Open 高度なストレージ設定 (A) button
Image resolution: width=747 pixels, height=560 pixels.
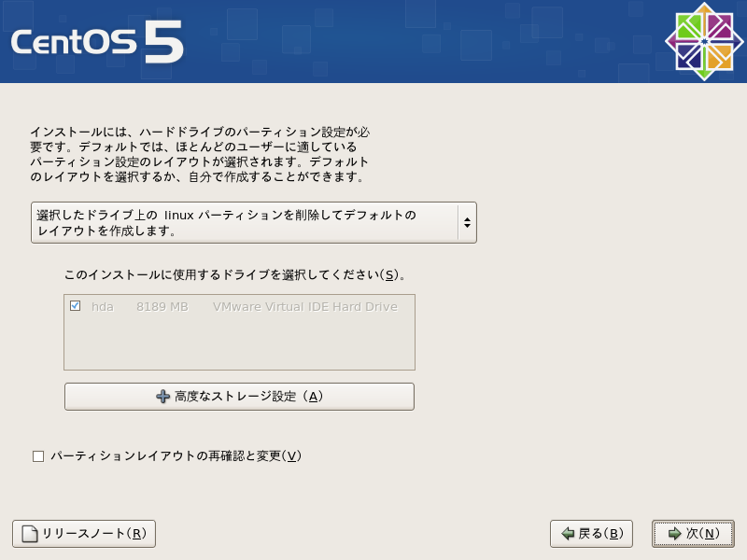tap(239, 396)
